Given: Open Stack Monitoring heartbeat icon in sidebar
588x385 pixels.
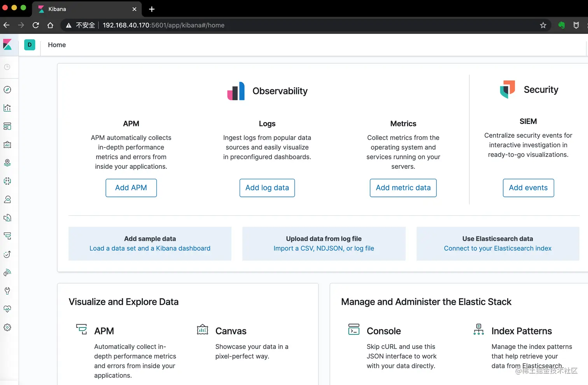Looking at the screenshot, I should pos(7,309).
